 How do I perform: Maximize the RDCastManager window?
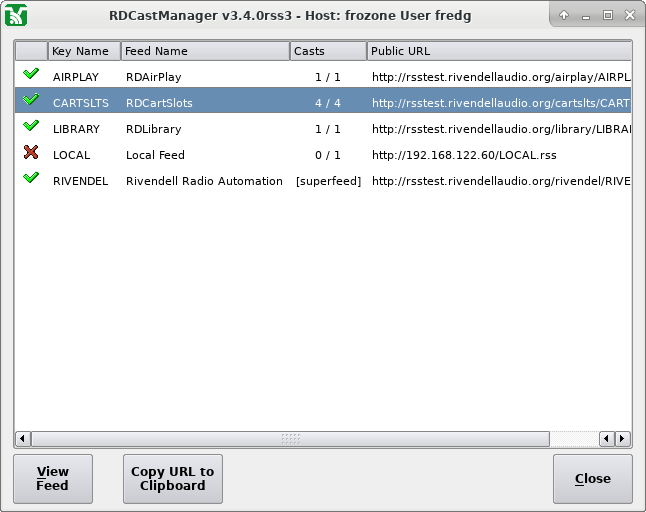coord(608,15)
